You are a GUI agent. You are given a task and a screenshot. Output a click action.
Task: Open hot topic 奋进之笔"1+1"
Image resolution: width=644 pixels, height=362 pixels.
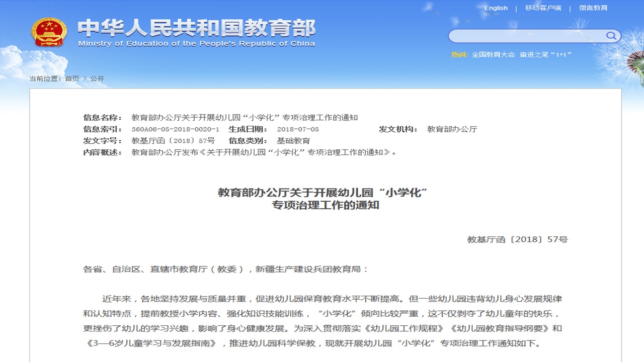coord(546,54)
